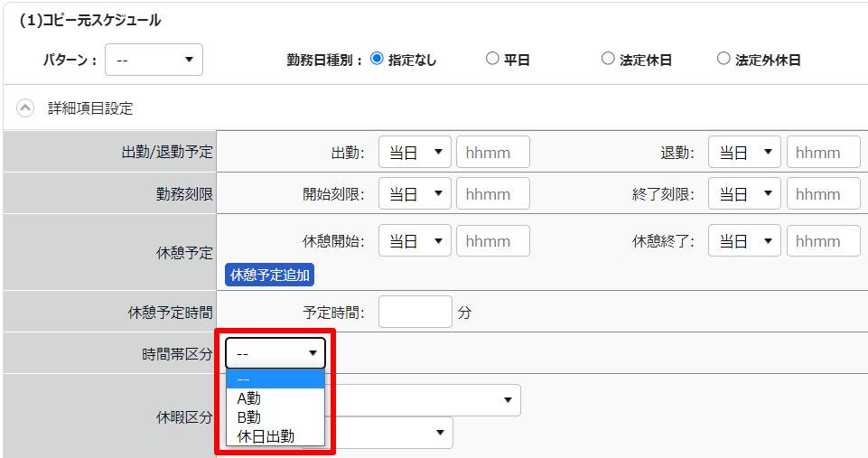
Task: Click the 休憩開始 hhmm time field
Action: click(492, 240)
